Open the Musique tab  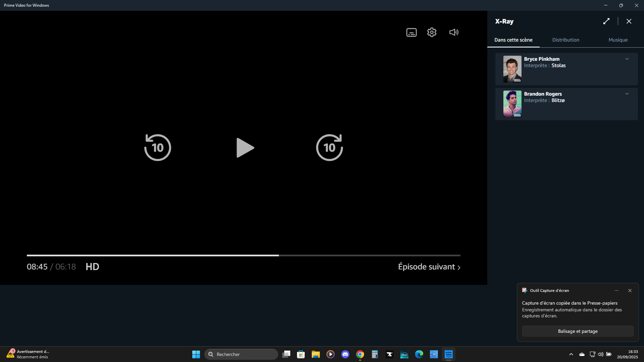click(x=618, y=40)
